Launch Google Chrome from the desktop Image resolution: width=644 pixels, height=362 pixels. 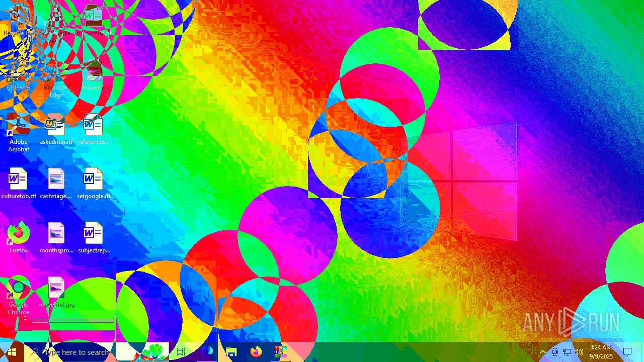coord(19,297)
